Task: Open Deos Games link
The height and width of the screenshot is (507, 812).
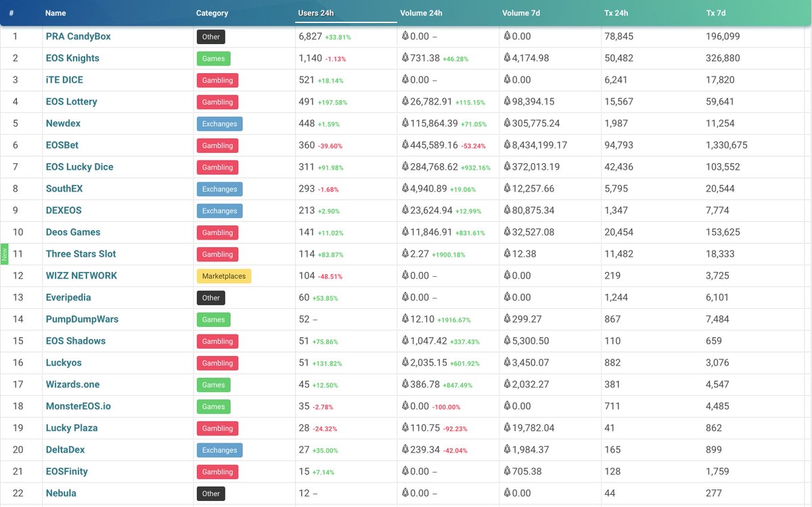Action: tap(73, 232)
